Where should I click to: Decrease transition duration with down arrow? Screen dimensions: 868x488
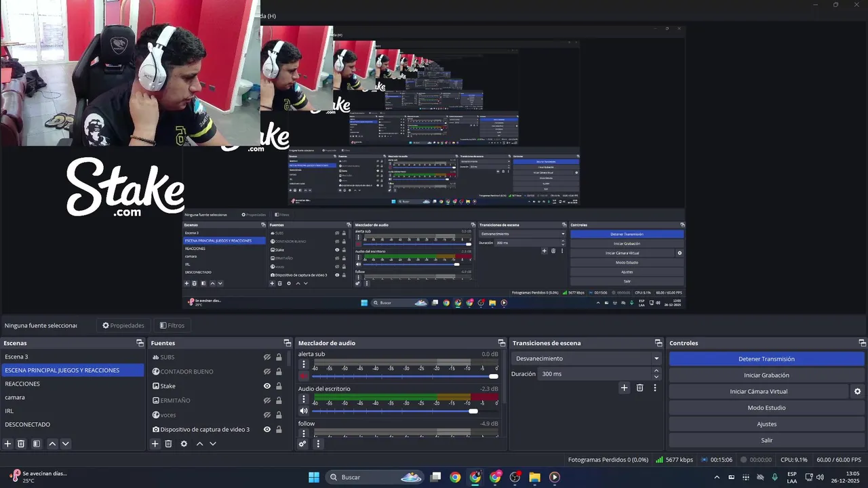click(656, 377)
